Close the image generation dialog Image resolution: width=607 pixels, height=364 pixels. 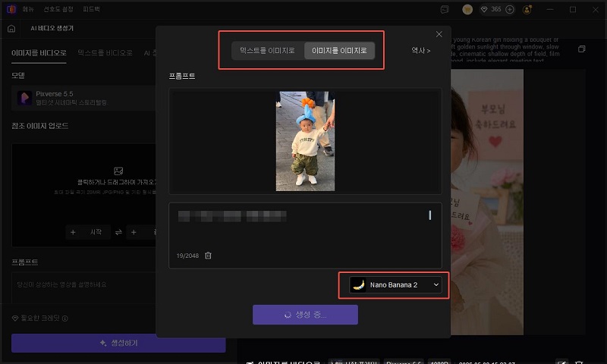coord(439,34)
